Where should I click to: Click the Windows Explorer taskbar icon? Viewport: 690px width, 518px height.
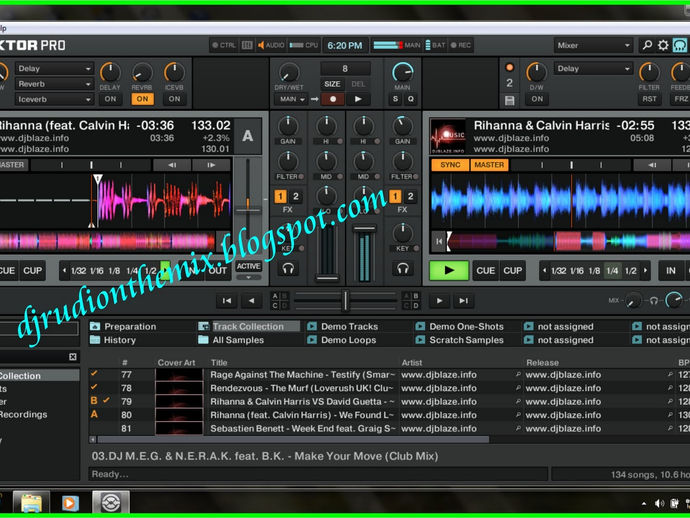(x=31, y=502)
